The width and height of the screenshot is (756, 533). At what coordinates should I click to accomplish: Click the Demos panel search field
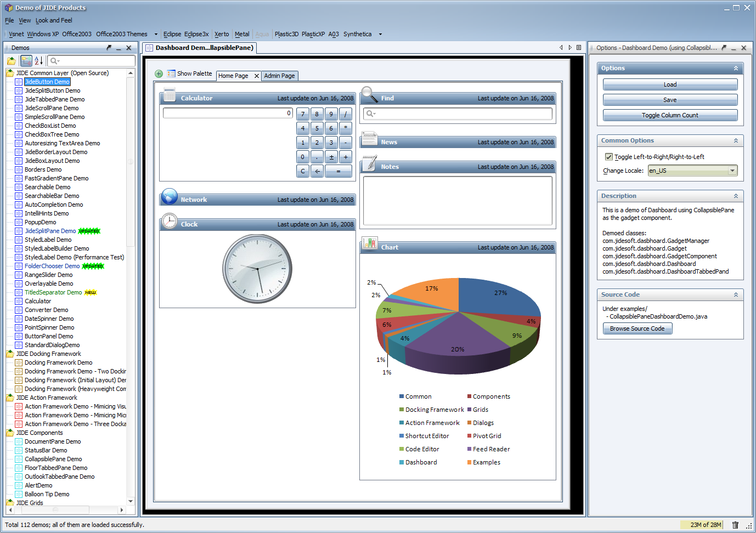[x=91, y=61]
